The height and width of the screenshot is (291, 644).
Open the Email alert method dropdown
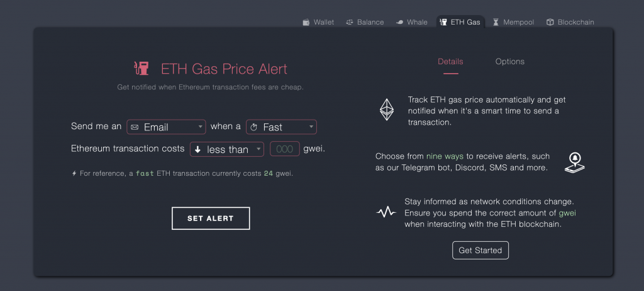point(166,127)
